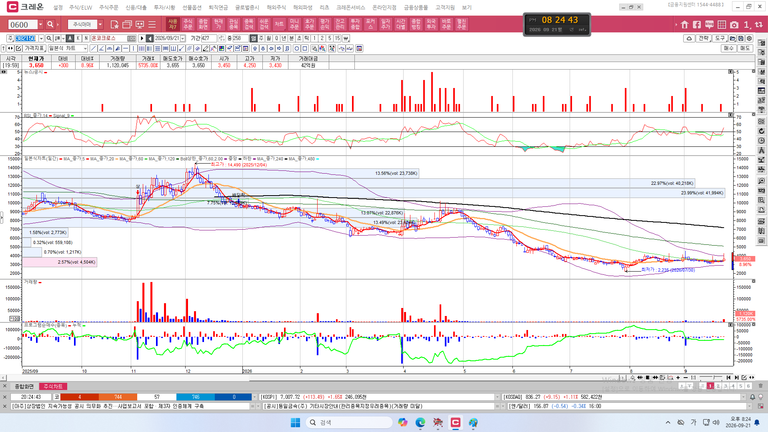This screenshot has height=432, width=768.
Task: Open the grid layout icon in red toolbar
Action: click(721, 24)
